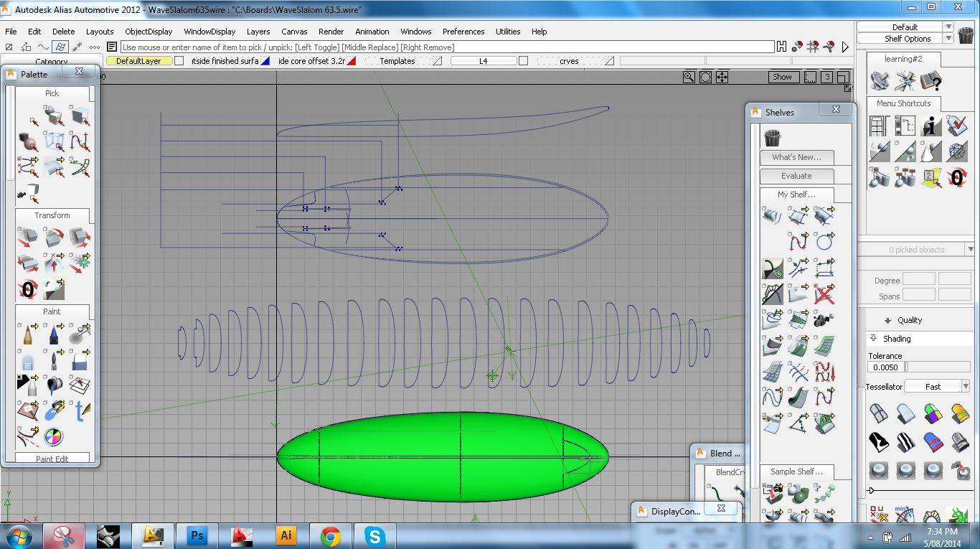Toggle the L4 layer visibility box
The width and height of the screenshot is (980, 549).
click(x=523, y=61)
